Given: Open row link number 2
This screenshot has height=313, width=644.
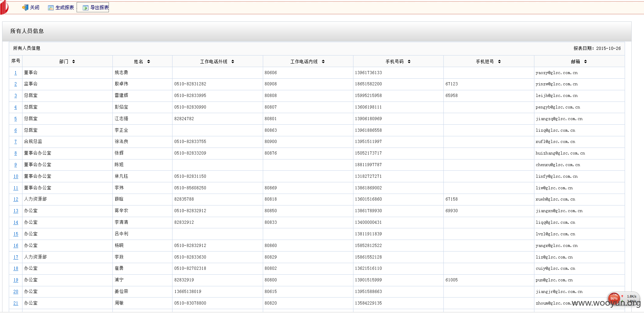Looking at the screenshot, I should click(x=15, y=84).
